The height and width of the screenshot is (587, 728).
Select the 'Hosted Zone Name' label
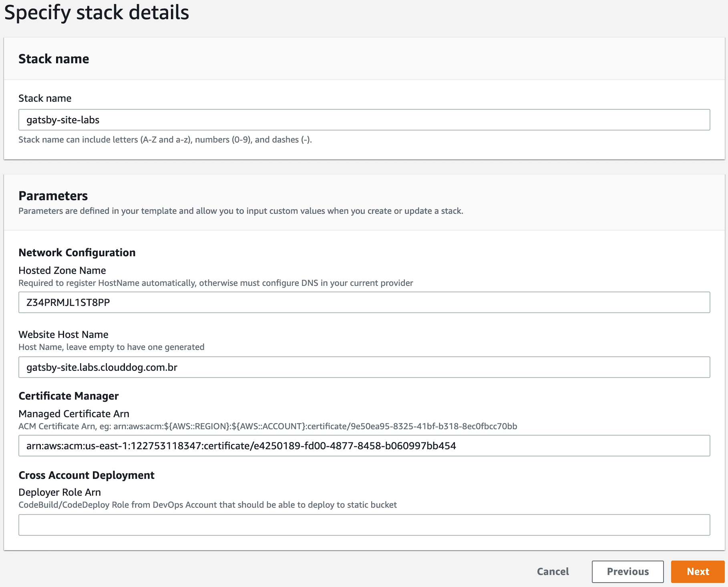(62, 270)
